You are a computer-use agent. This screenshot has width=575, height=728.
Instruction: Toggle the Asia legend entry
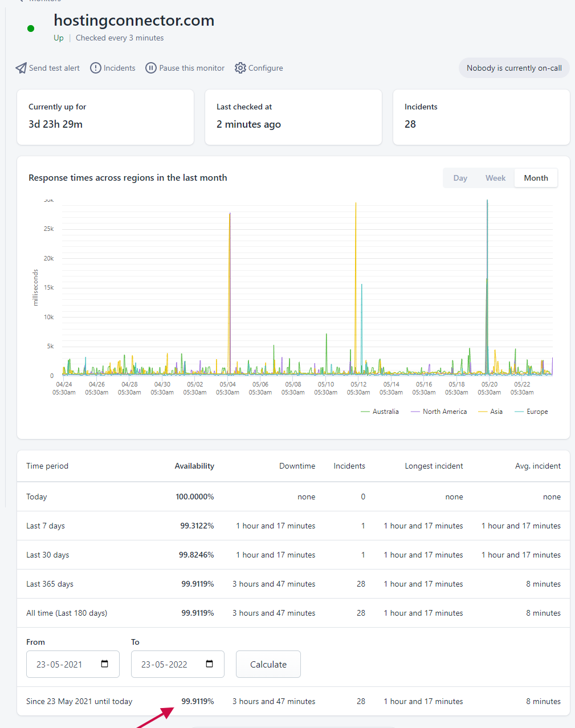(x=491, y=412)
